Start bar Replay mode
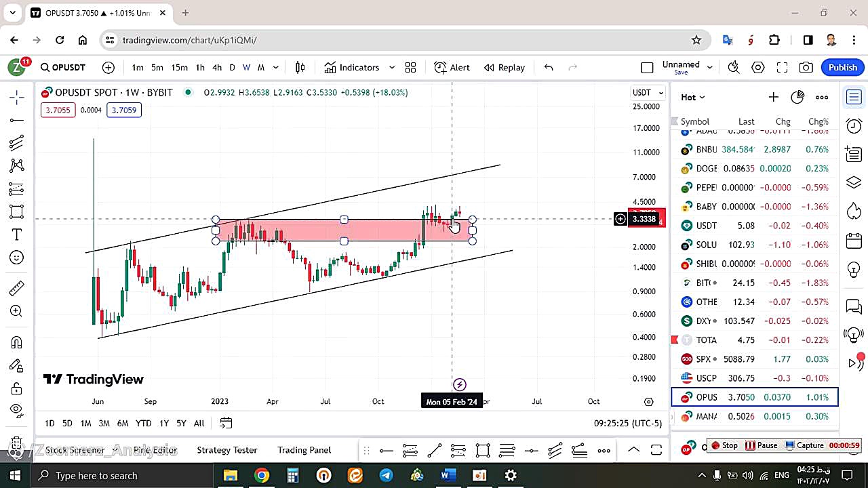This screenshot has height=488, width=868. pos(505,67)
